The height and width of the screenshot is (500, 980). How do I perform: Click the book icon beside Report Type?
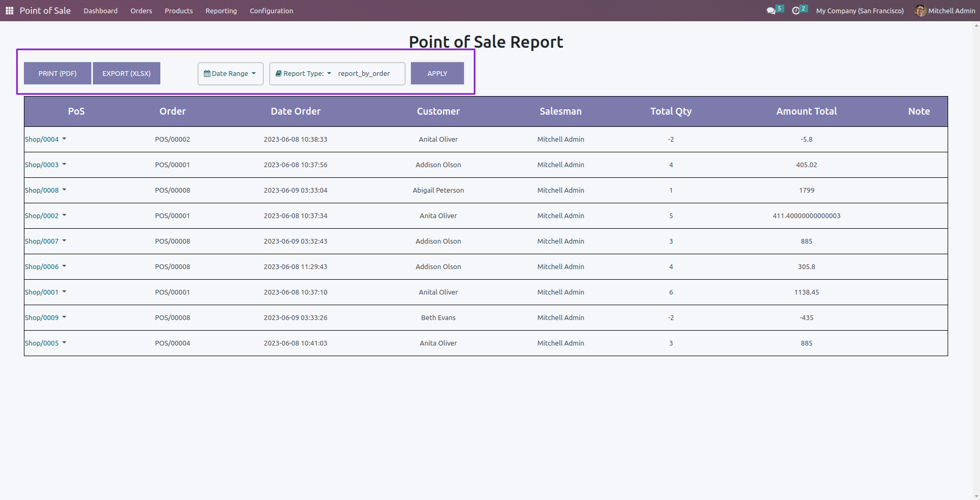[278, 74]
